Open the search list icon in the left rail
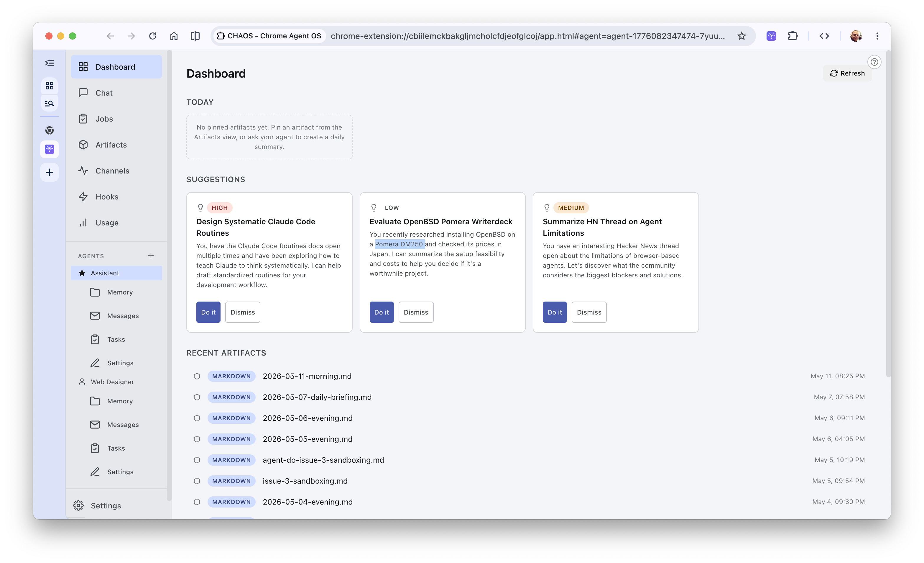 coord(50,104)
